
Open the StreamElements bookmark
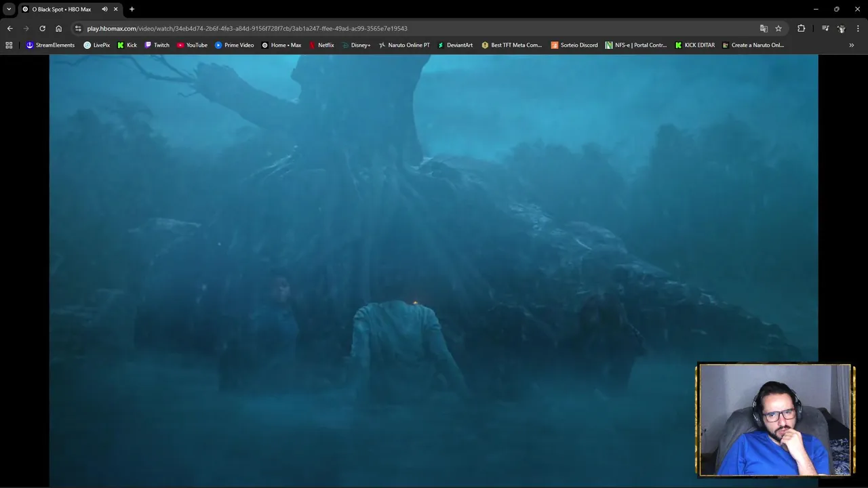click(x=50, y=45)
